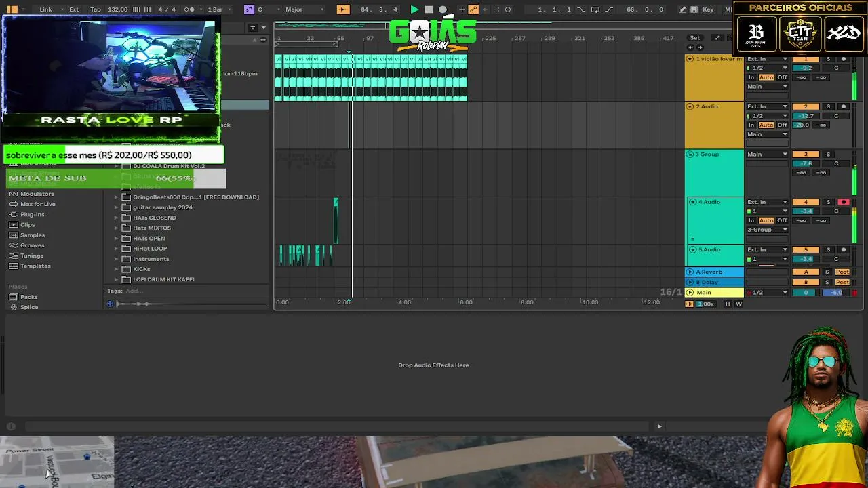Open the Tunings browser category
The width and height of the screenshot is (868, 488).
pyautogui.click(x=26, y=256)
